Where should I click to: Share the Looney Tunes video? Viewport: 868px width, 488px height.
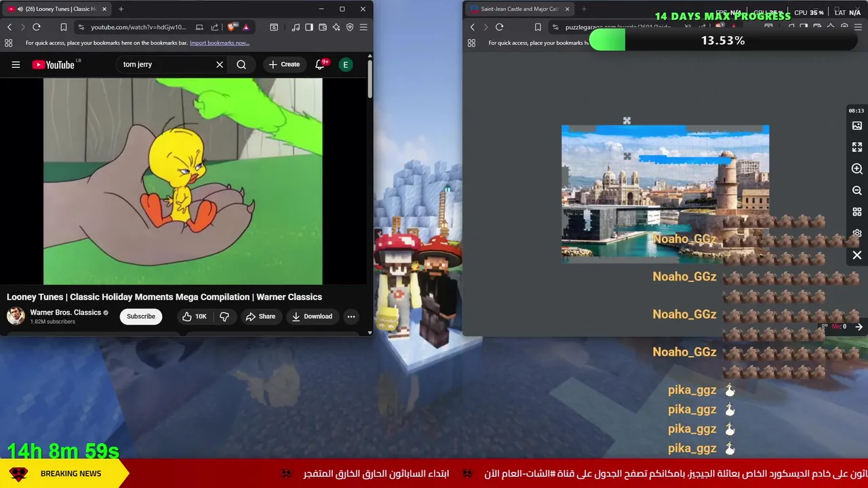(260, 317)
